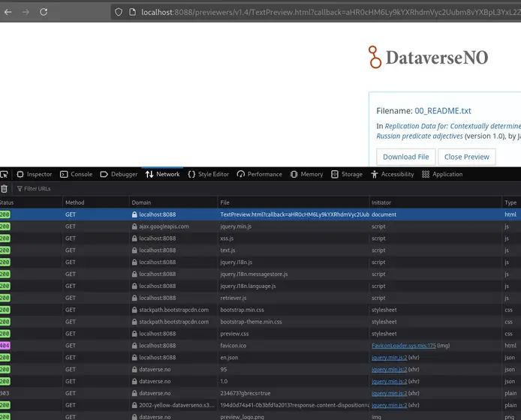
Task: Open the Inspector tab
Action: pos(35,174)
